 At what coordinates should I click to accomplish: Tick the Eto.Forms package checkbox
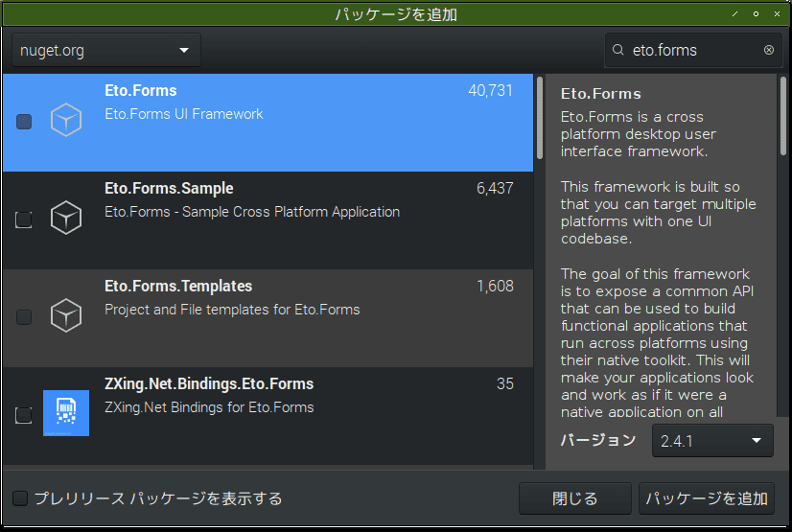(24, 122)
